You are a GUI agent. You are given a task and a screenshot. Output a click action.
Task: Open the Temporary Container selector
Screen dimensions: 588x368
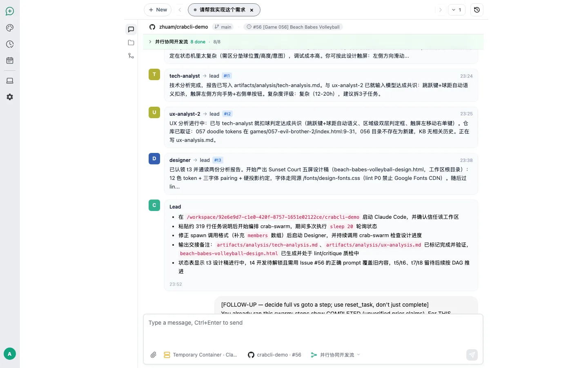(x=200, y=355)
